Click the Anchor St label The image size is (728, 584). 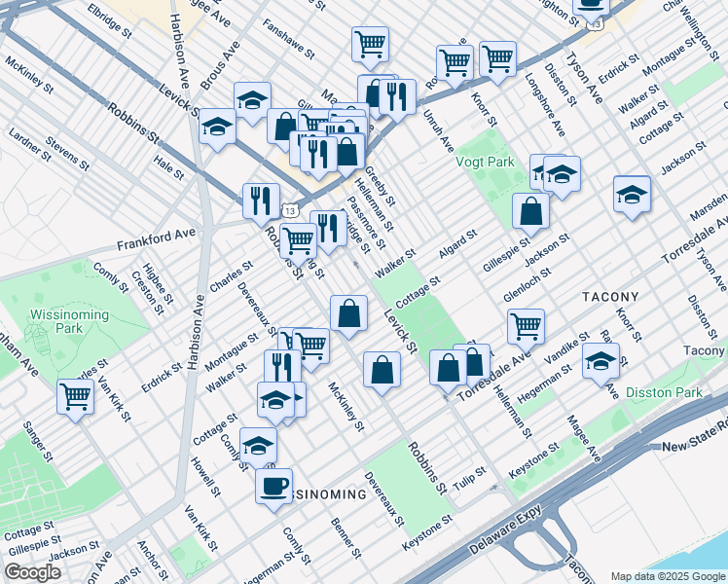click(152, 561)
